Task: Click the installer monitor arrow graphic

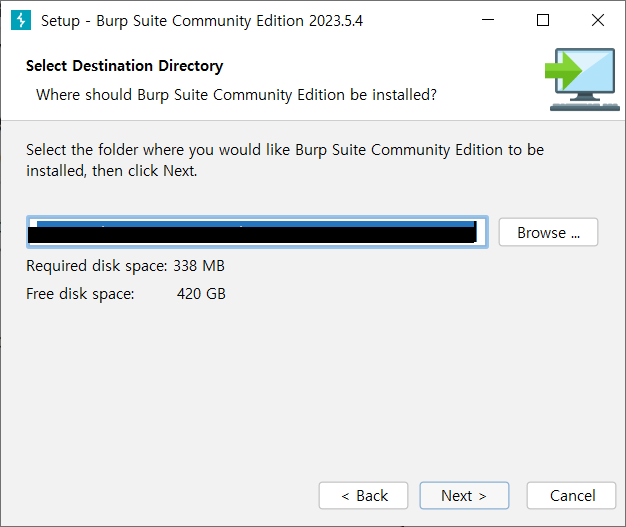Action: click(582, 79)
